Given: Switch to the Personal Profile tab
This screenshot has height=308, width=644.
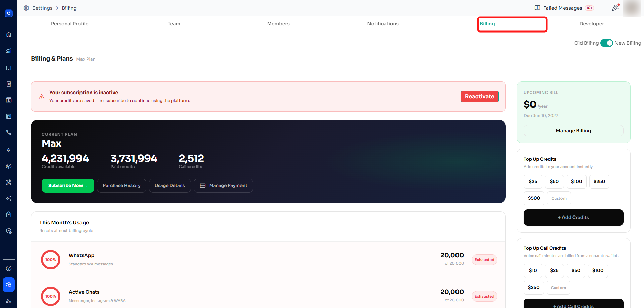Looking at the screenshot, I should pos(70,24).
